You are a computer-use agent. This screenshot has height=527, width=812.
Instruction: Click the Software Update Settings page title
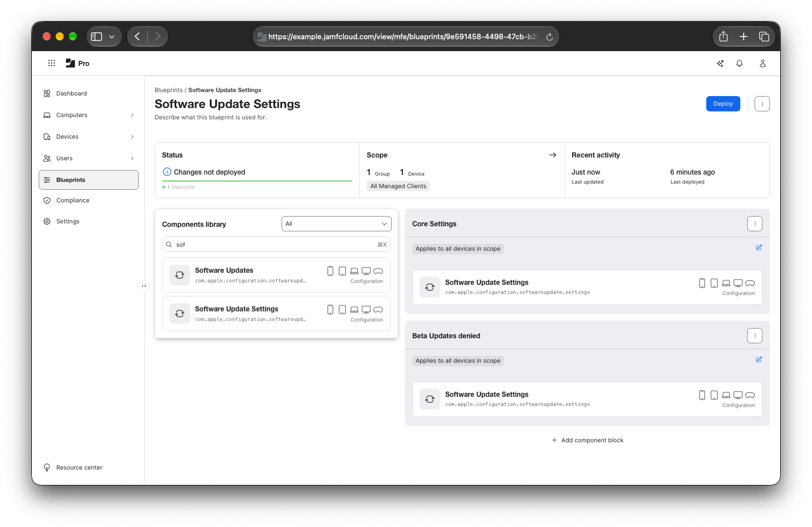pyautogui.click(x=227, y=104)
